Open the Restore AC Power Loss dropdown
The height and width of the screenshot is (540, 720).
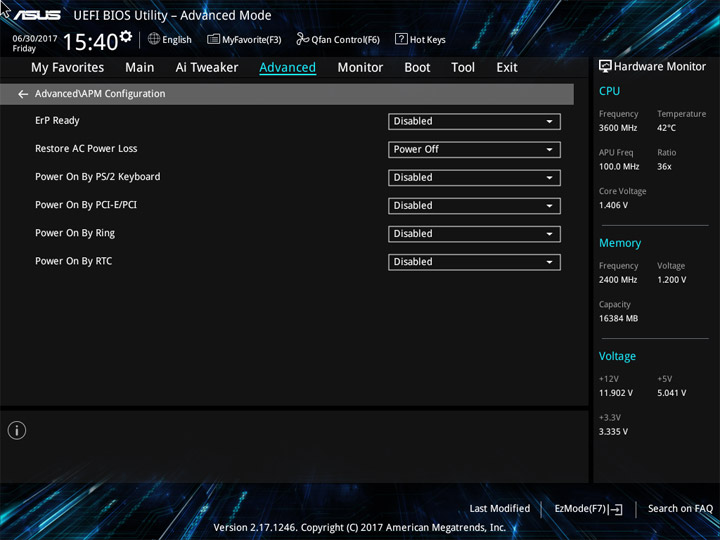coord(474,150)
